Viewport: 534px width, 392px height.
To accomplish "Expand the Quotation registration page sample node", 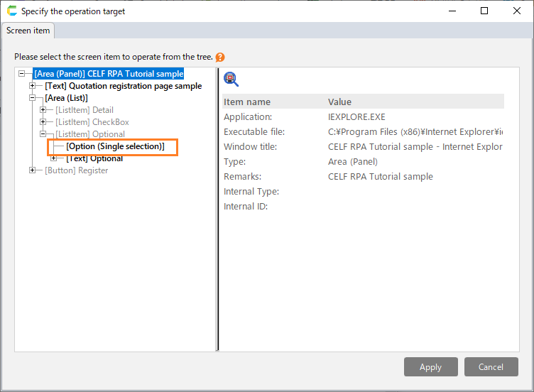I will pos(33,86).
